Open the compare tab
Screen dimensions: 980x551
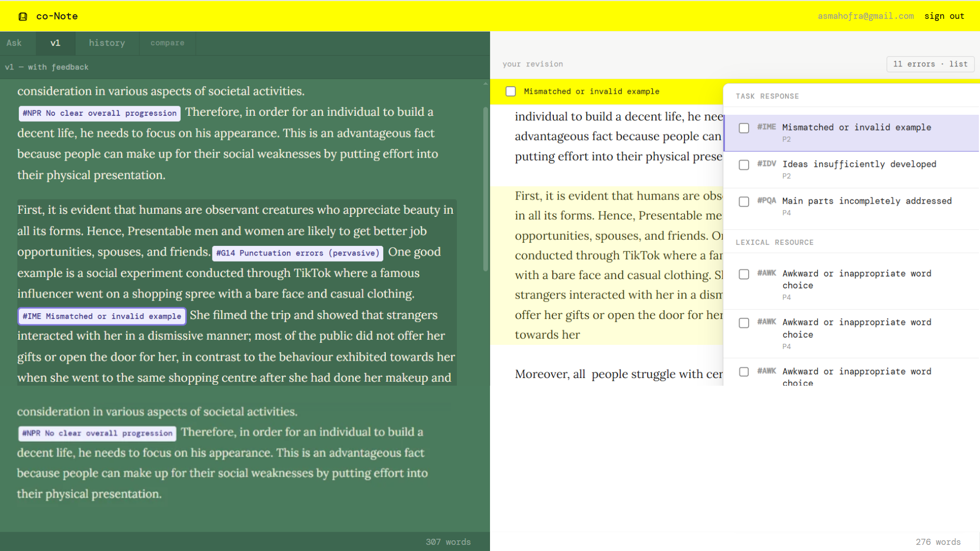click(167, 43)
